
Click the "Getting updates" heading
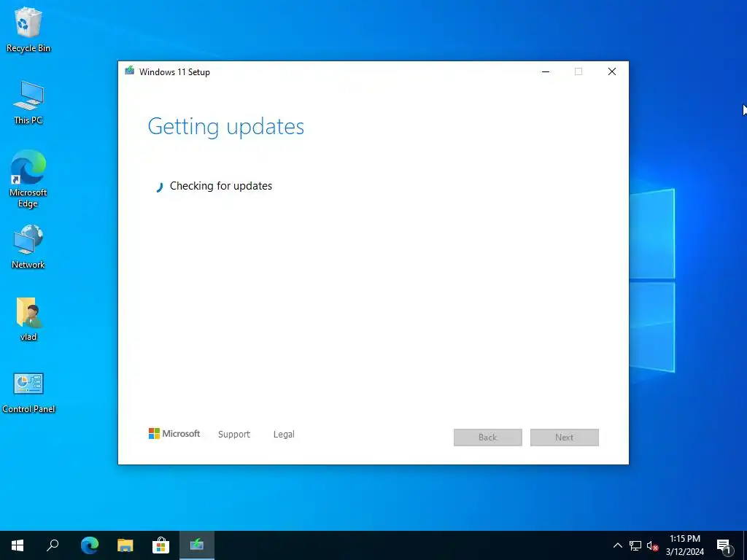click(x=226, y=127)
